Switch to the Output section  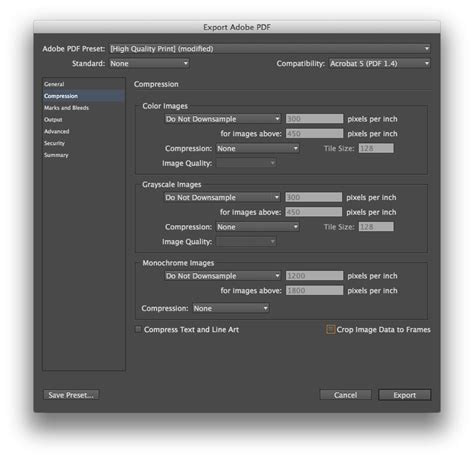point(53,120)
